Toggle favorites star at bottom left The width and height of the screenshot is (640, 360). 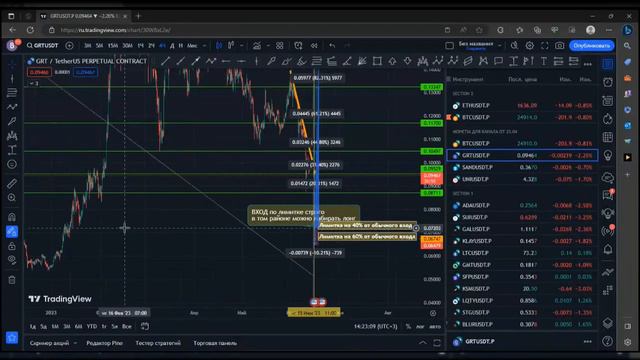12,338
